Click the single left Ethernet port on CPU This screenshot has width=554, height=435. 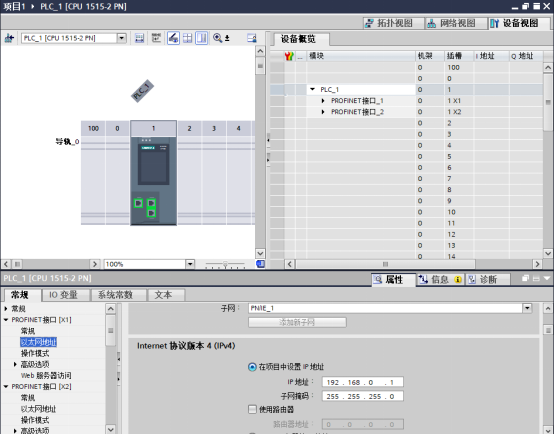138,203
